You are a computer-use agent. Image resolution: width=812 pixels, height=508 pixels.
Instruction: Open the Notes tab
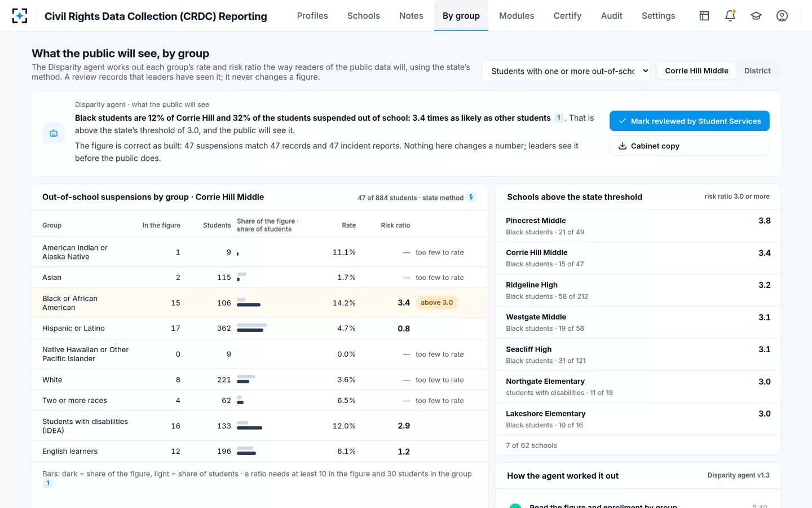coord(411,16)
